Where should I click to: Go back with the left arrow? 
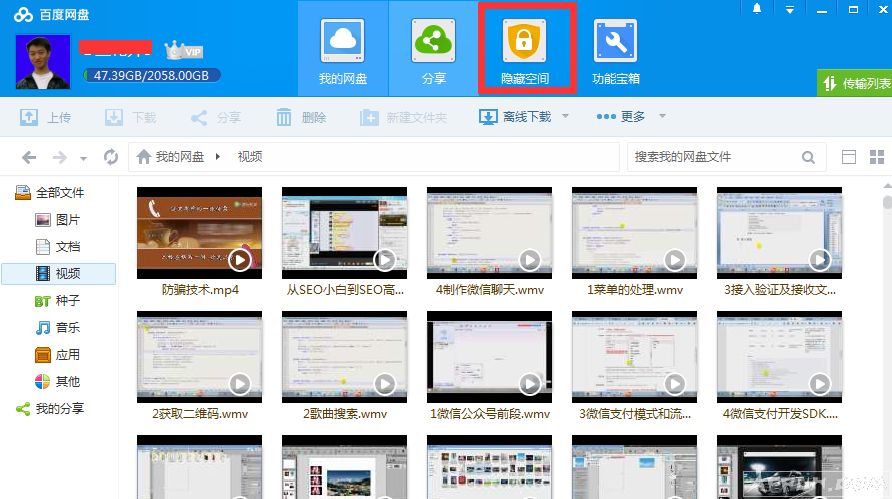click(x=29, y=157)
